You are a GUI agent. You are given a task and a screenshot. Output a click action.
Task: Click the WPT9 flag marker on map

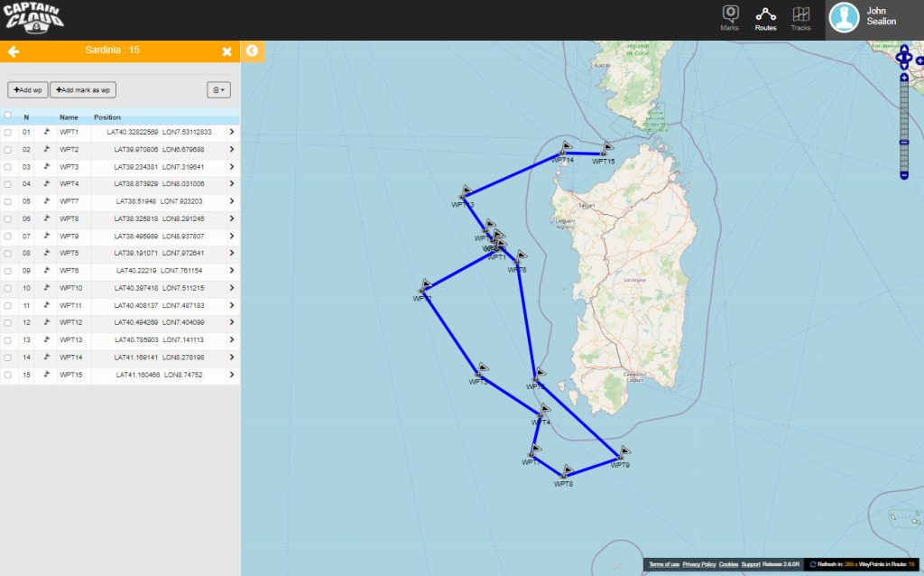tap(624, 452)
